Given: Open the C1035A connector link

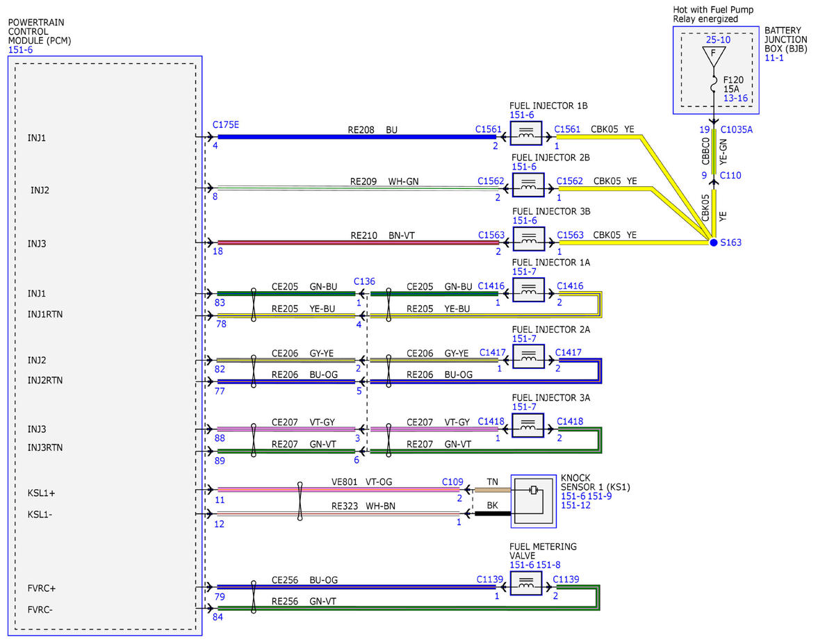Looking at the screenshot, I should (x=736, y=129).
